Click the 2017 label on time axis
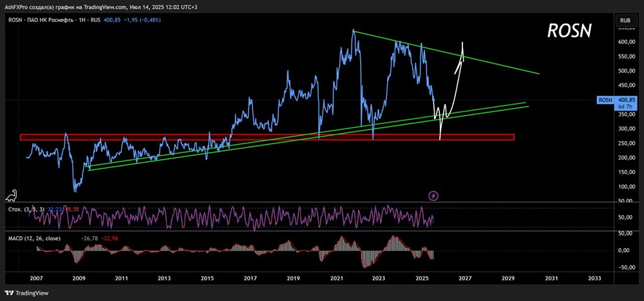The image size is (644, 301). [250, 278]
